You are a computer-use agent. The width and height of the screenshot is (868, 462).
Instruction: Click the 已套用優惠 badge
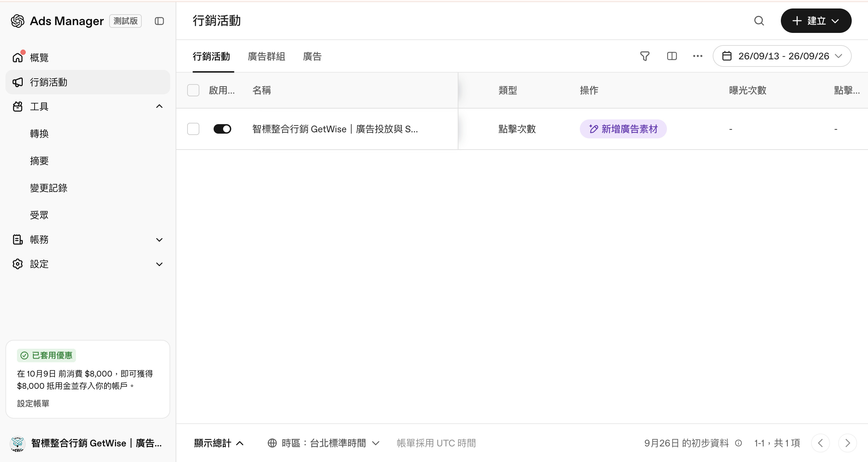tap(46, 355)
